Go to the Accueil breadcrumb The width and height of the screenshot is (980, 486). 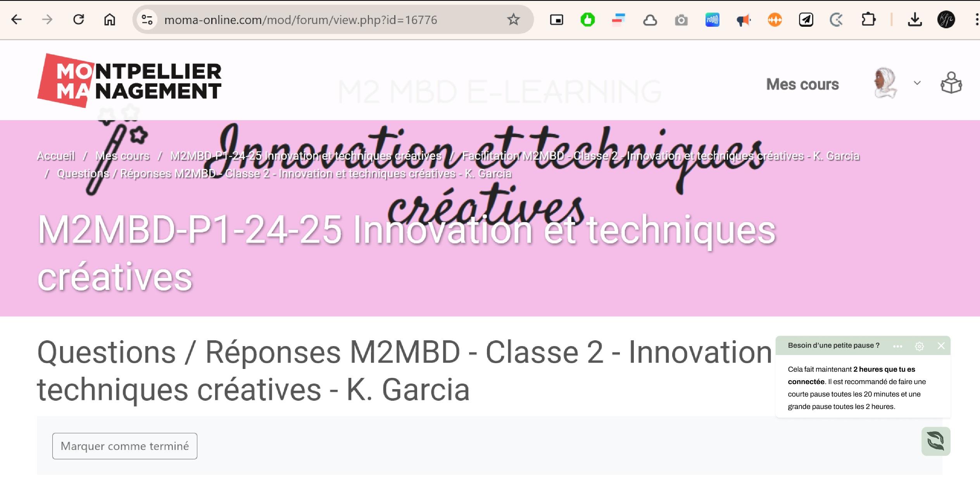pyautogui.click(x=56, y=156)
